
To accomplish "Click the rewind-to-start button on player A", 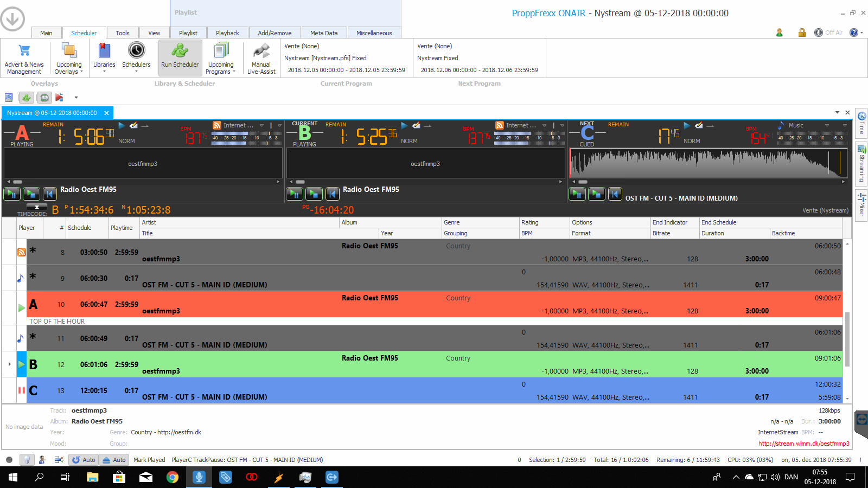I will [x=50, y=193].
